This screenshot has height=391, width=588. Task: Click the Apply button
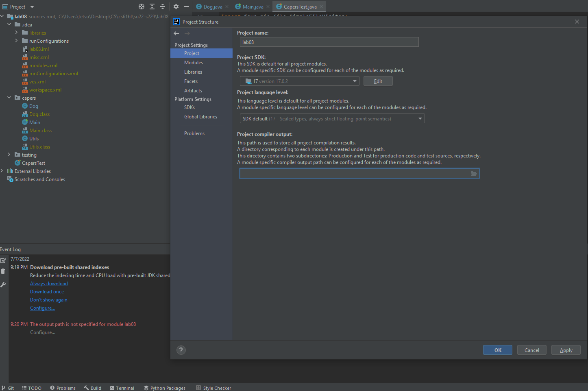pos(566,350)
